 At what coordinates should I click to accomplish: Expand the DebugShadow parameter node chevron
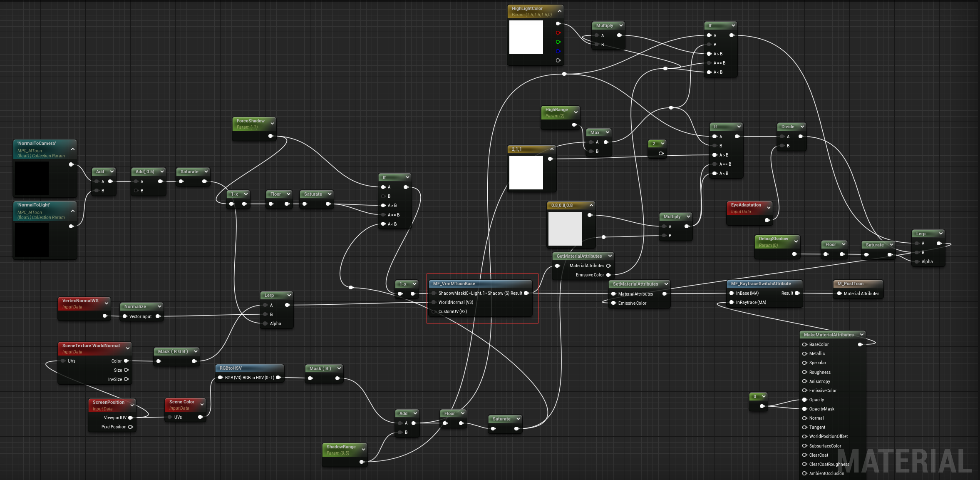(796, 241)
